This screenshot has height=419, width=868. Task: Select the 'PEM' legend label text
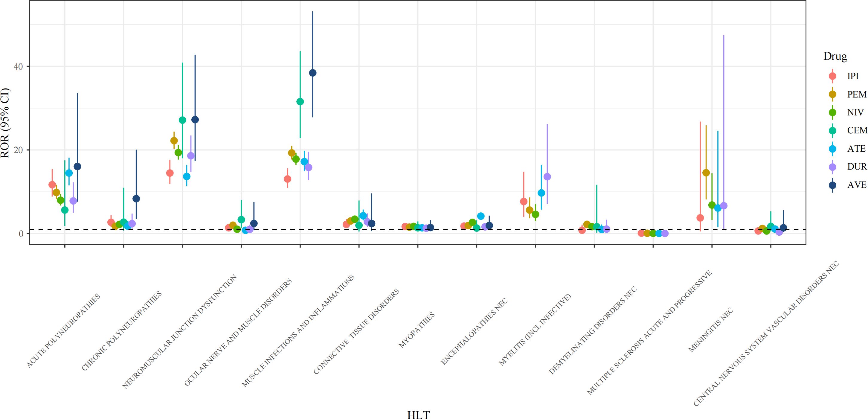pos(857,95)
